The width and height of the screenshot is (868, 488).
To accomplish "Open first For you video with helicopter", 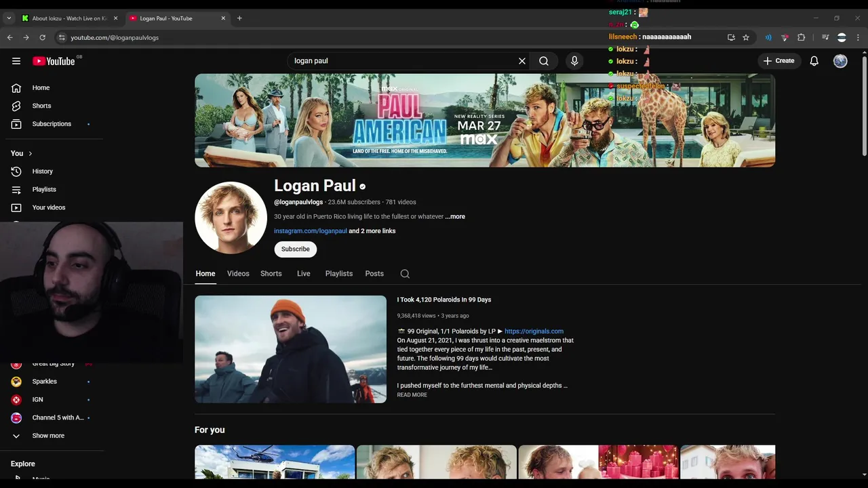I will [x=275, y=462].
